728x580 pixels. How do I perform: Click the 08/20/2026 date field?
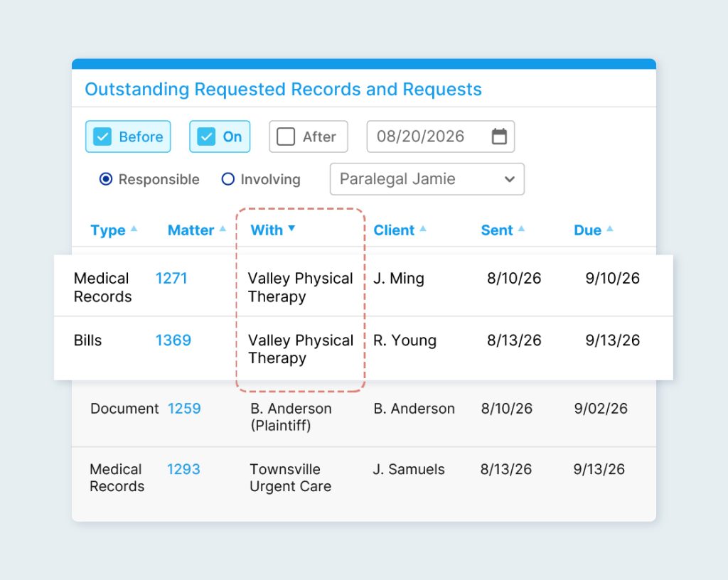click(x=421, y=136)
